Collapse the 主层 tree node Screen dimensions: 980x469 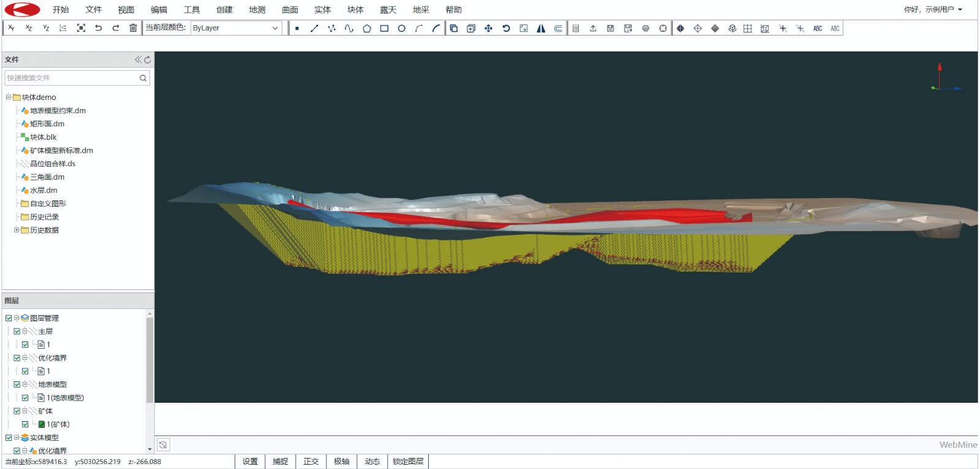click(24, 332)
